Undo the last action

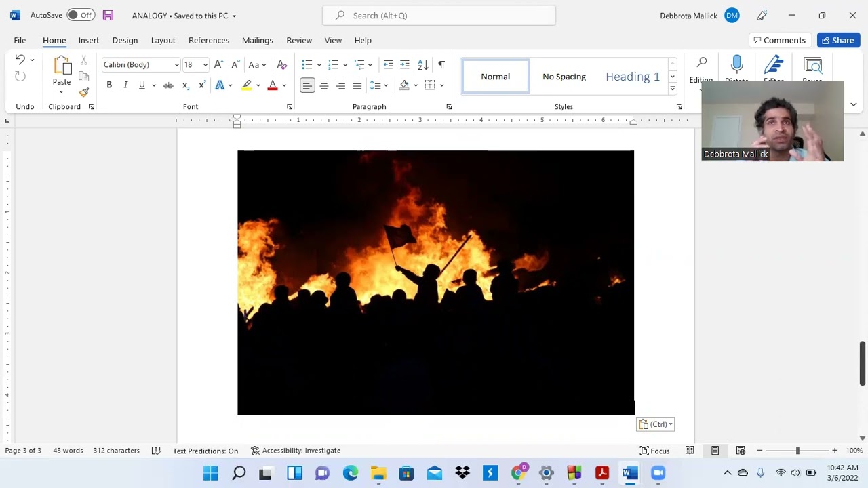tap(20, 60)
